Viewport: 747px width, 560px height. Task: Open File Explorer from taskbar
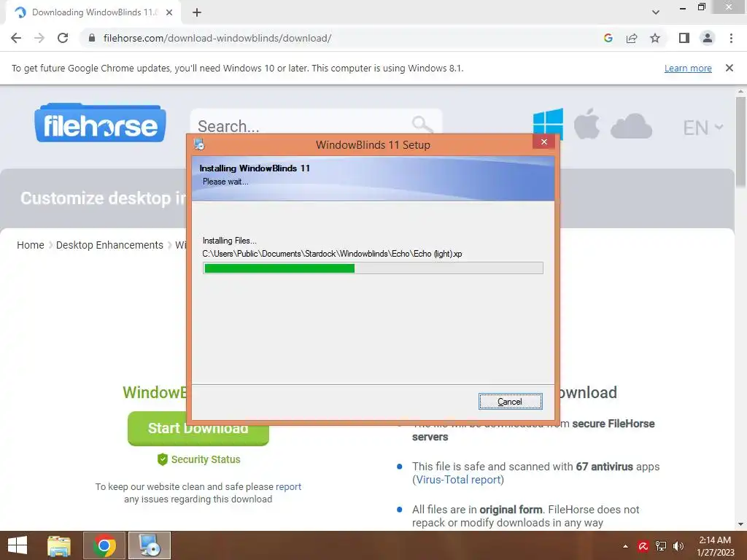pyautogui.click(x=59, y=545)
